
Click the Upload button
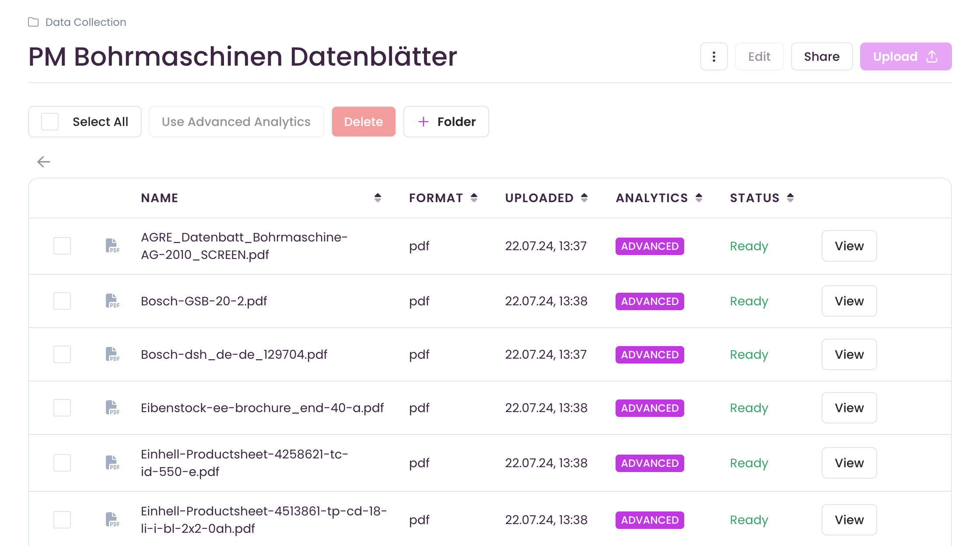[906, 56]
